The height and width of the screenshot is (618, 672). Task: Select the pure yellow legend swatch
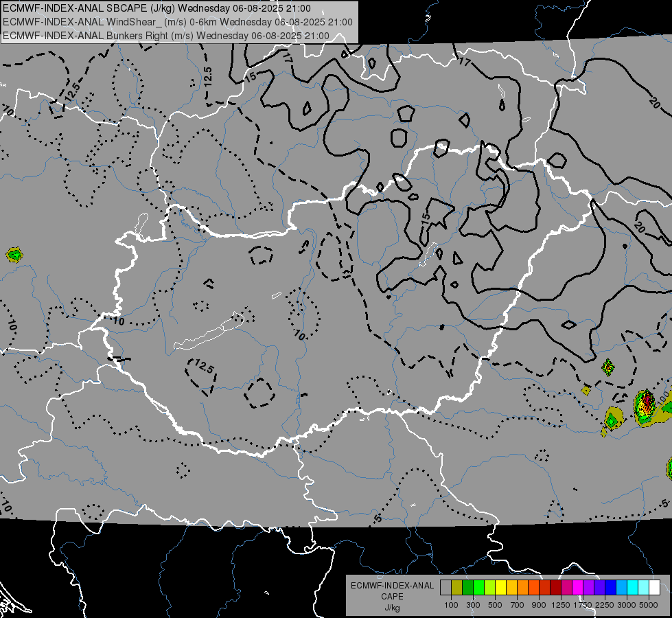[500, 587]
